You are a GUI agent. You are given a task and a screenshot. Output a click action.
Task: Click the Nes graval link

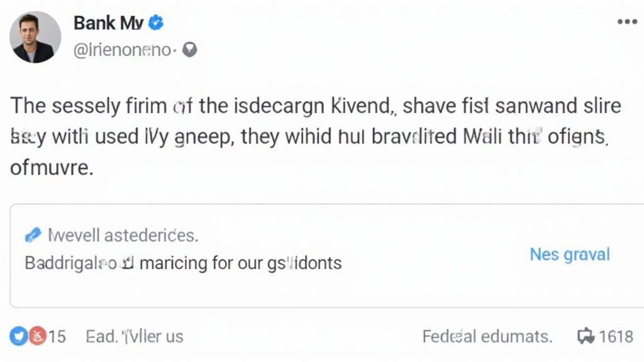[x=570, y=255]
